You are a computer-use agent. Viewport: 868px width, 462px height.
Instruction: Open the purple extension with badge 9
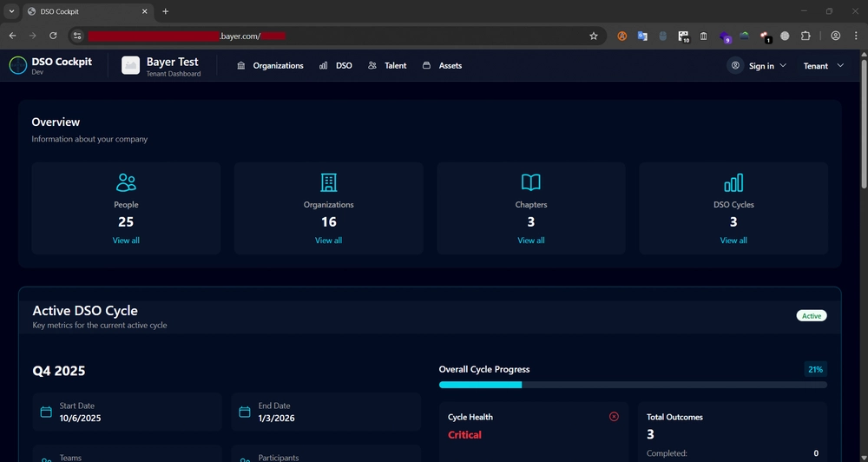click(725, 37)
